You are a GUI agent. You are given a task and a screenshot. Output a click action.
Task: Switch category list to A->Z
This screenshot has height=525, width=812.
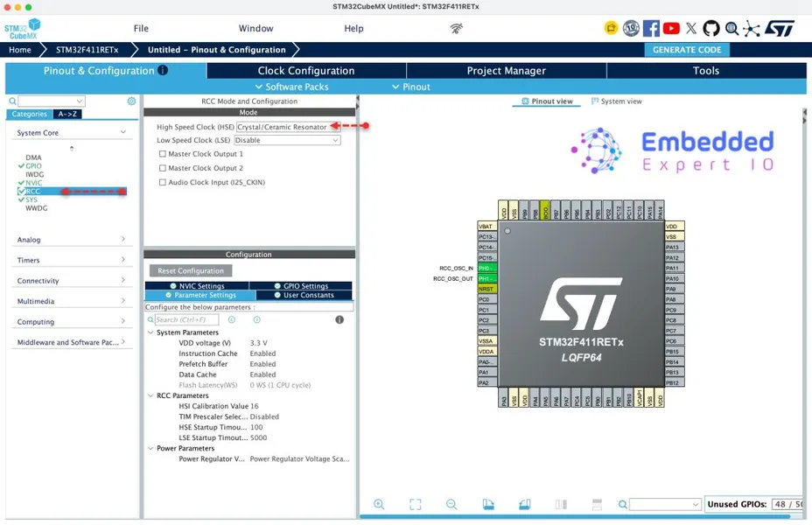pyautogui.click(x=67, y=114)
